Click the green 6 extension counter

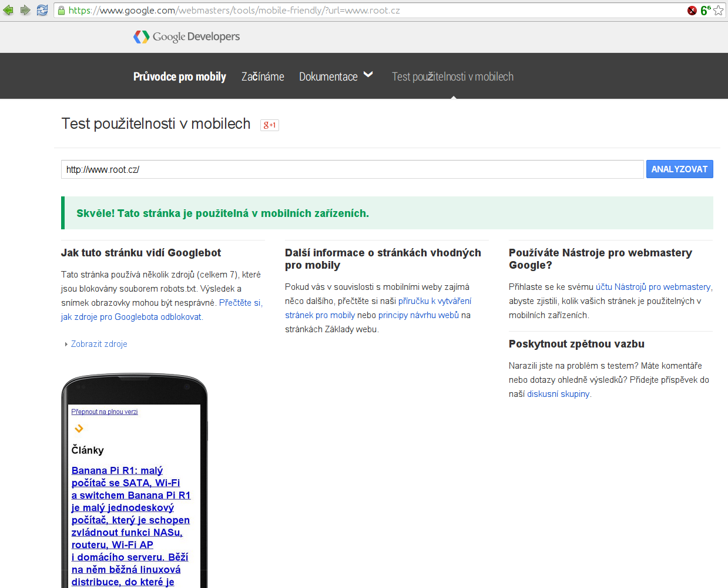tap(705, 11)
